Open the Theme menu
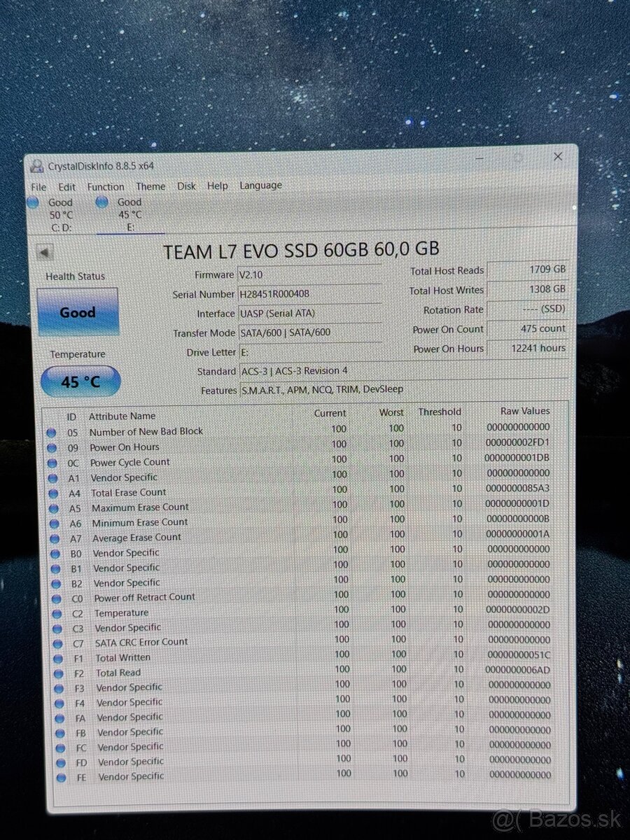The width and height of the screenshot is (630, 840). 150,186
